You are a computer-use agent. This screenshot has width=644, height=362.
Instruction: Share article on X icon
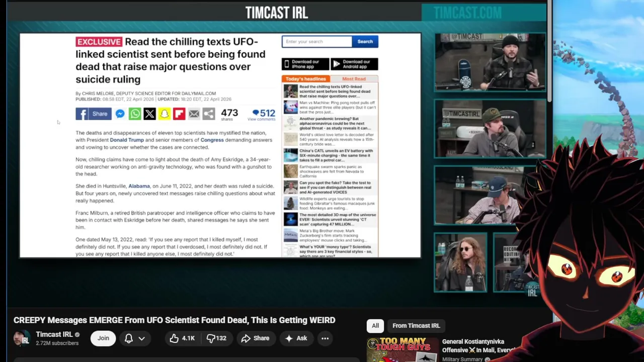click(x=149, y=114)
